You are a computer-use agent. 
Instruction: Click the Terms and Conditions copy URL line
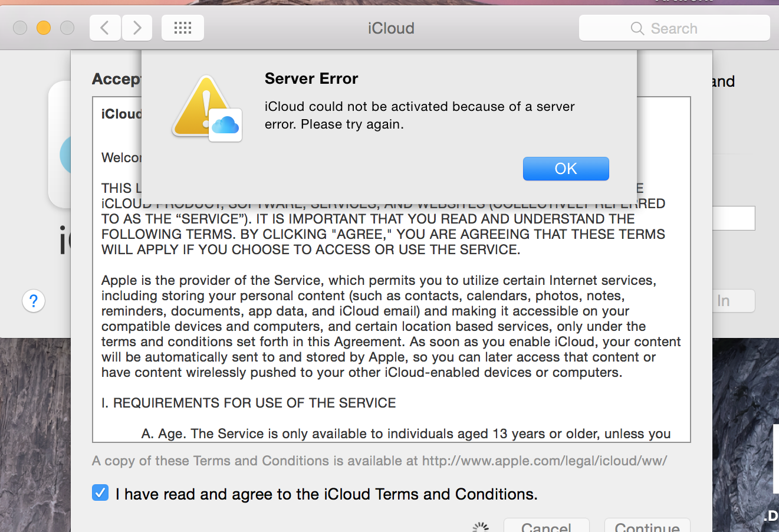click(x=379, y=461)
